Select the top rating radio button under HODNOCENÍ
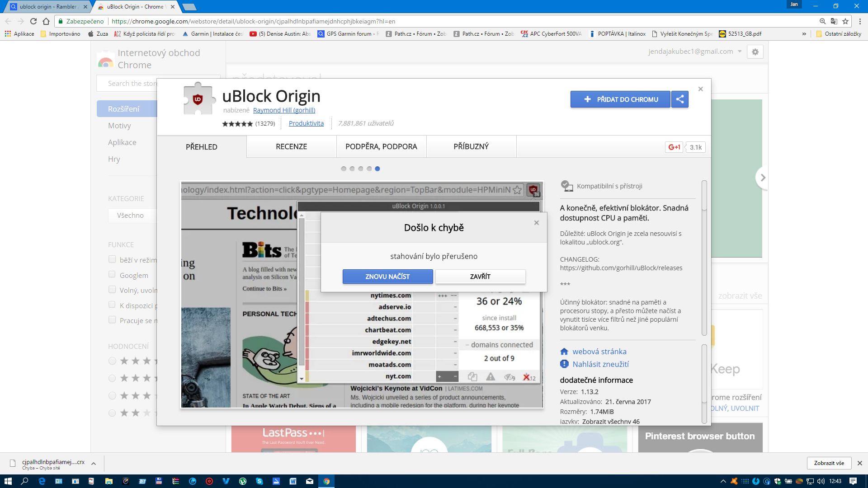This screenshot has width=868, height=488. pos(113,361)
